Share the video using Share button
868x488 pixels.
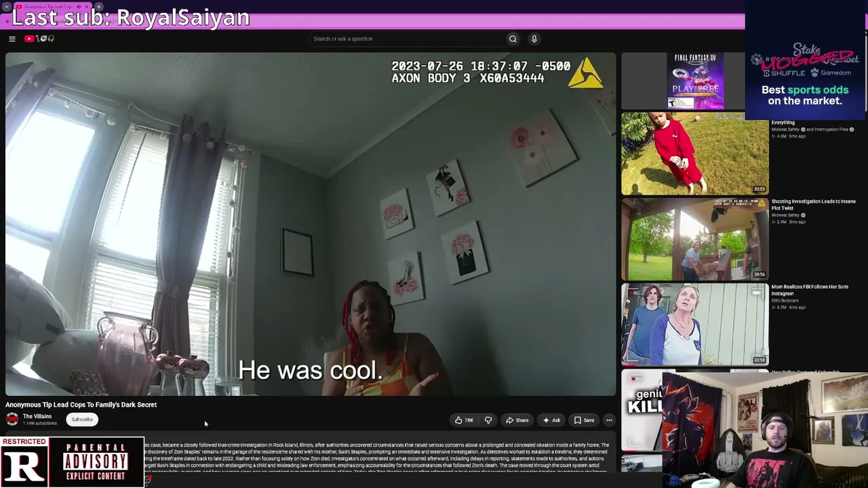(x=517, y=420)
